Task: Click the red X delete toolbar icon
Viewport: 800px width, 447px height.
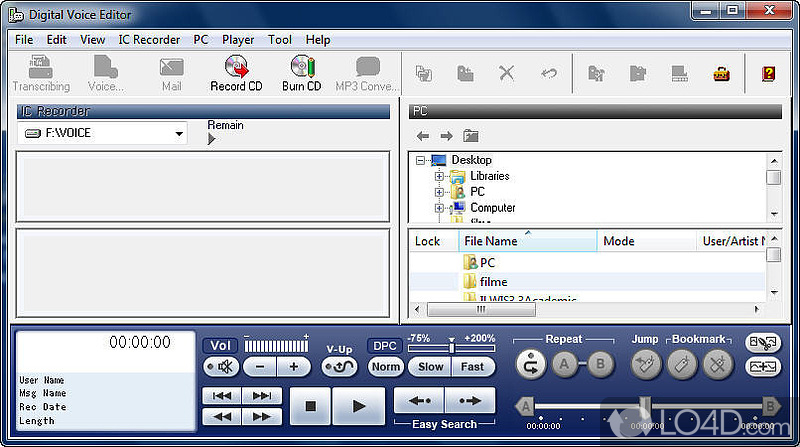Action: [507, 73]
